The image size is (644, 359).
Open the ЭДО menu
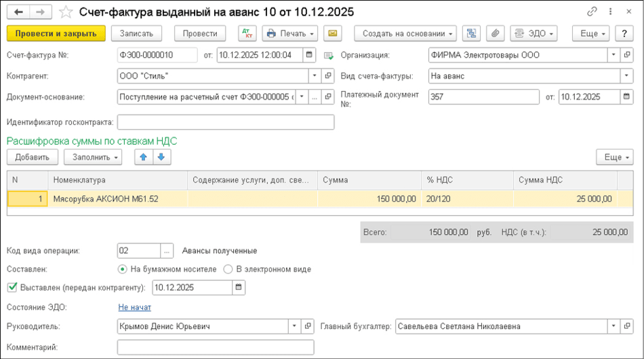pyautogui.click(x=534, y=33)
